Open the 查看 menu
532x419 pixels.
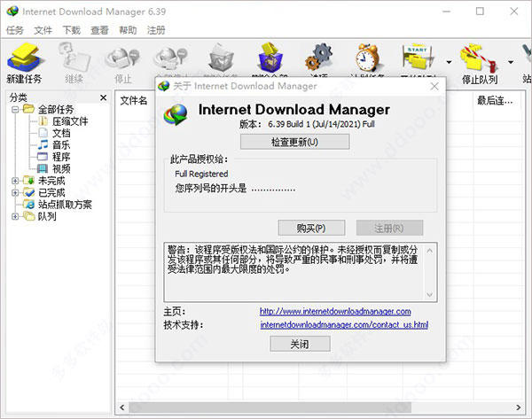pos(99,30)
